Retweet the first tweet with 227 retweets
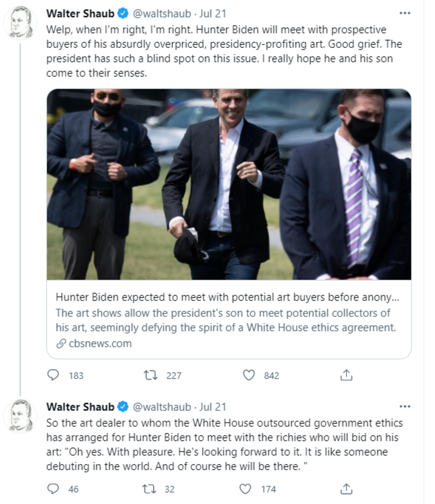The width and height of the screenshot is (435, 504). pyautogui.click(x=151, y=375)
